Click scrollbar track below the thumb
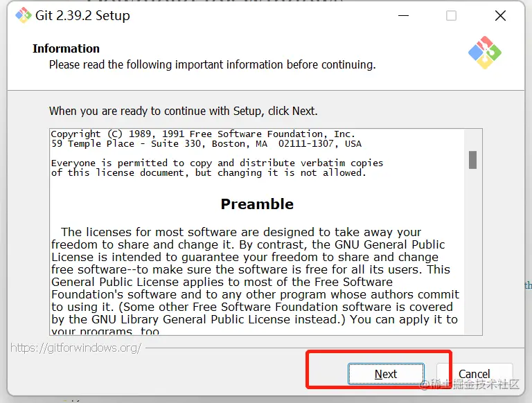This screenshot has height=403, width=532. pos(472,251)
